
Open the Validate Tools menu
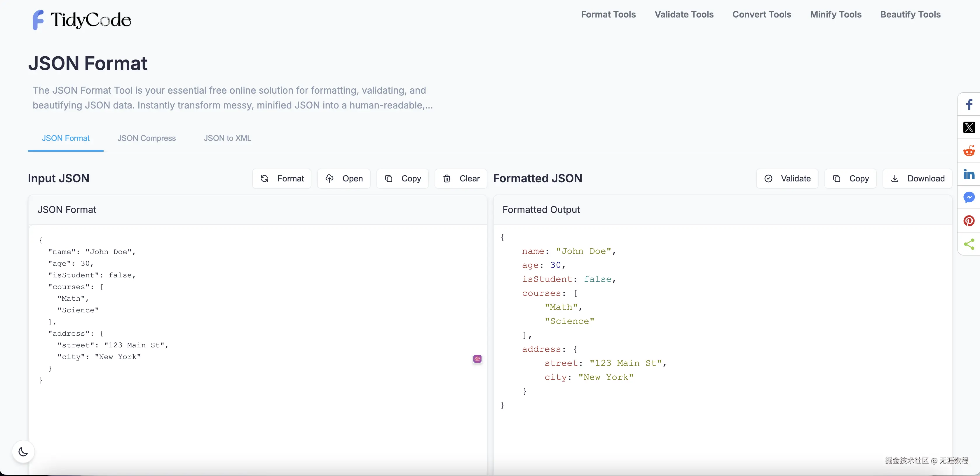click(x=684, y=15)
